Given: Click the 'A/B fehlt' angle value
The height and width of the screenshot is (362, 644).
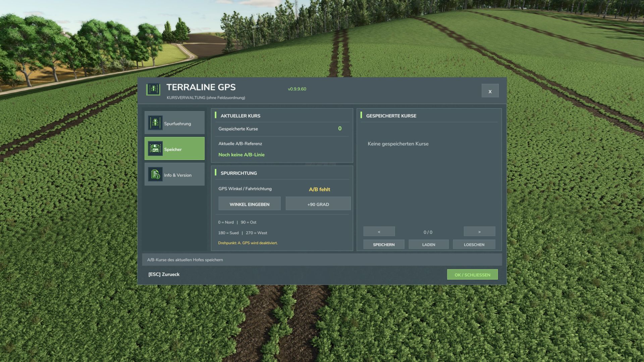Looking at the screenshot, I should point(319,189).
